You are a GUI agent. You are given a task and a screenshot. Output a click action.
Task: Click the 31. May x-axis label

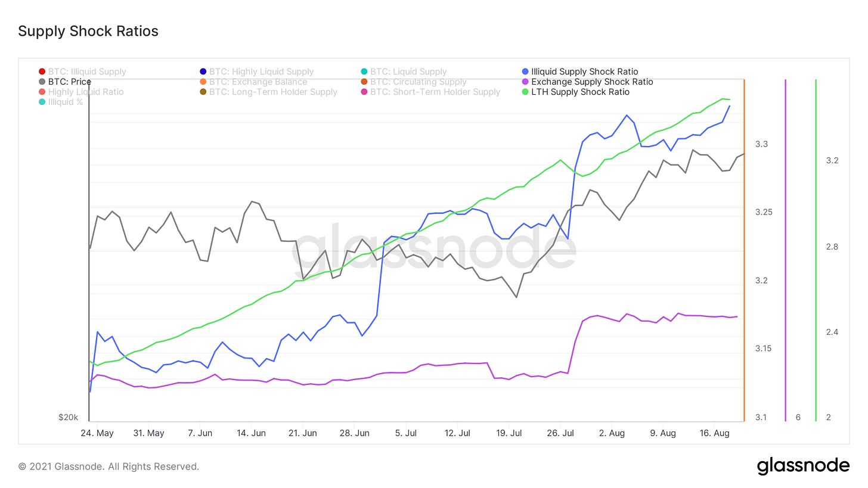point(148,433)
